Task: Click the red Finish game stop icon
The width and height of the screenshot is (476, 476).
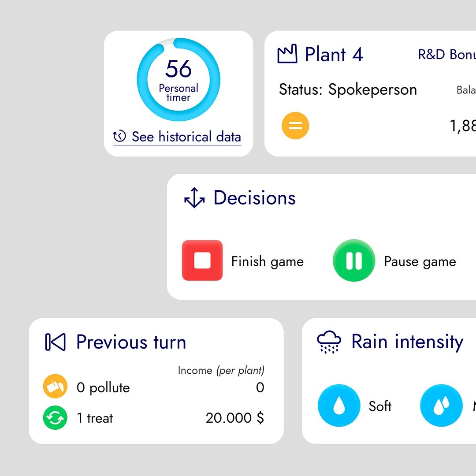Action: (x=202, y=260)
